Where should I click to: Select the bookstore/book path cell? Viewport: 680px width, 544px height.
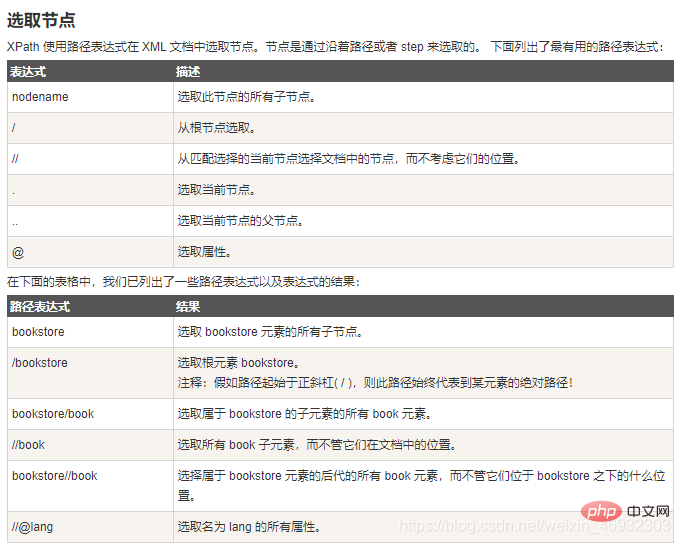pos(90,414)
